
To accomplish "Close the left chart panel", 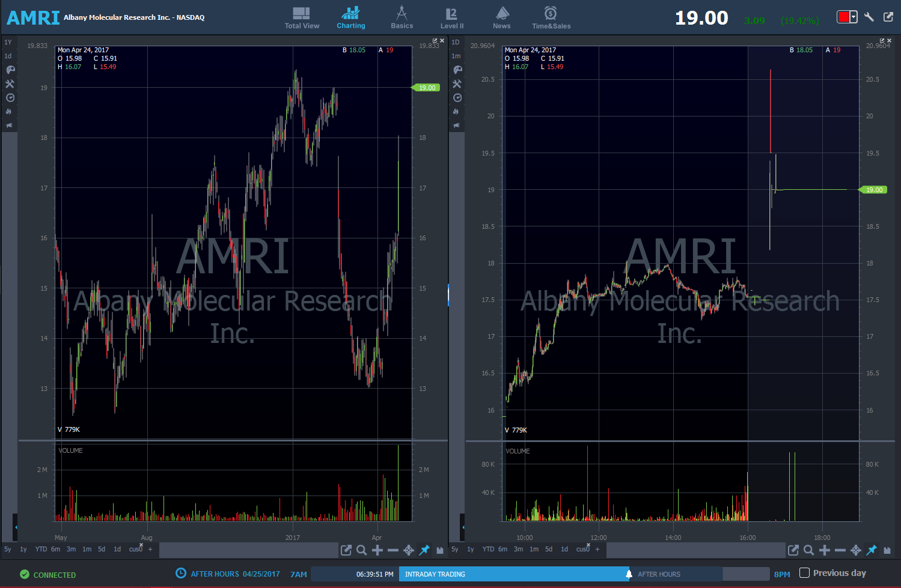I will (x=442, y=41).
